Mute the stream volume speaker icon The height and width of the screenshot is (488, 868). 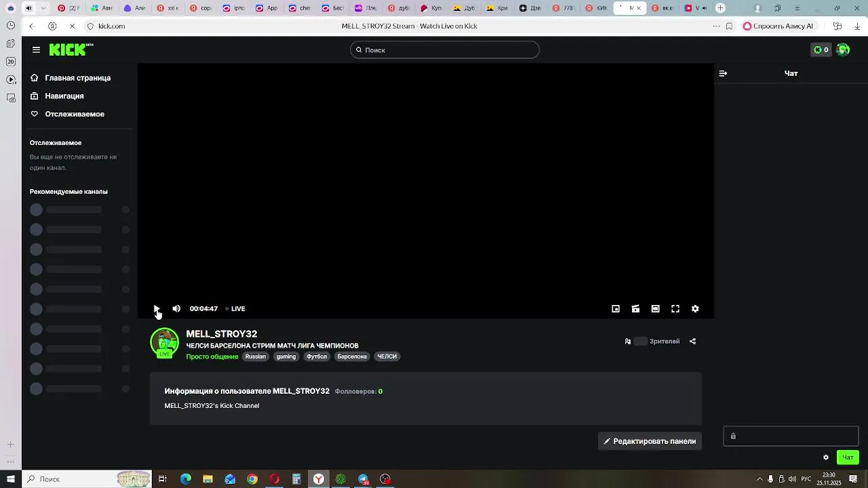(x=176, y=308)
